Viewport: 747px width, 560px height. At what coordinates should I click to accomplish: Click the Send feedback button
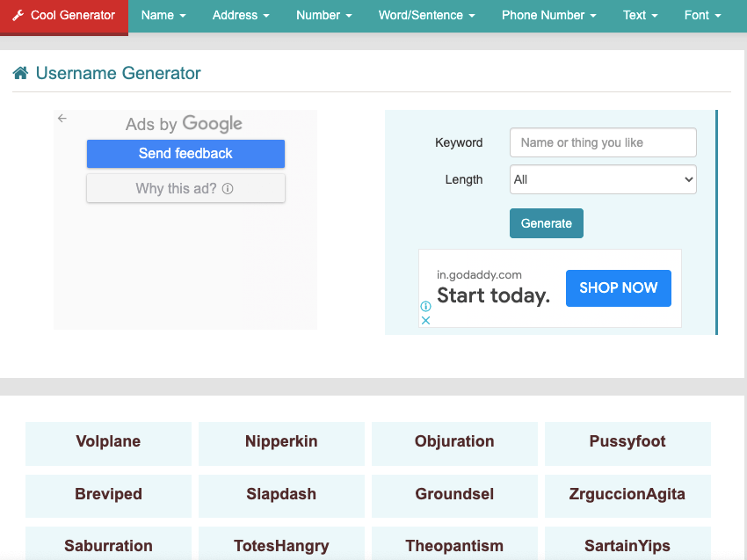[185, 154]
